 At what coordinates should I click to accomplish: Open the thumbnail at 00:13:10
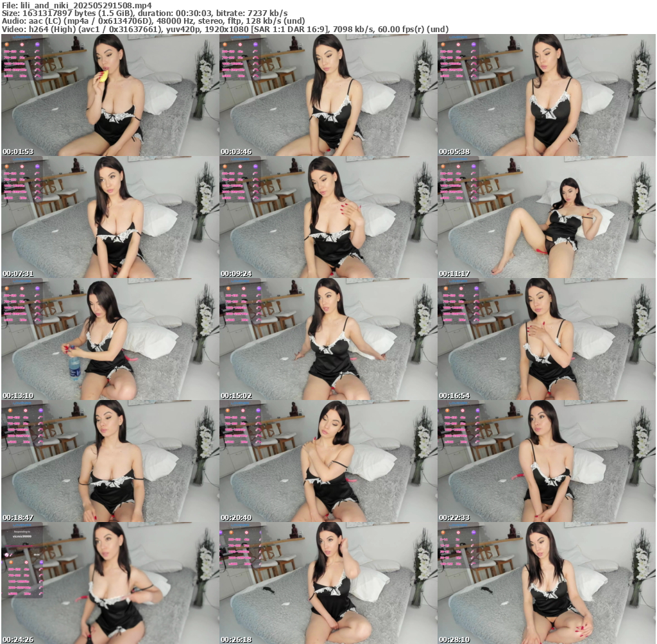[110, 339]
